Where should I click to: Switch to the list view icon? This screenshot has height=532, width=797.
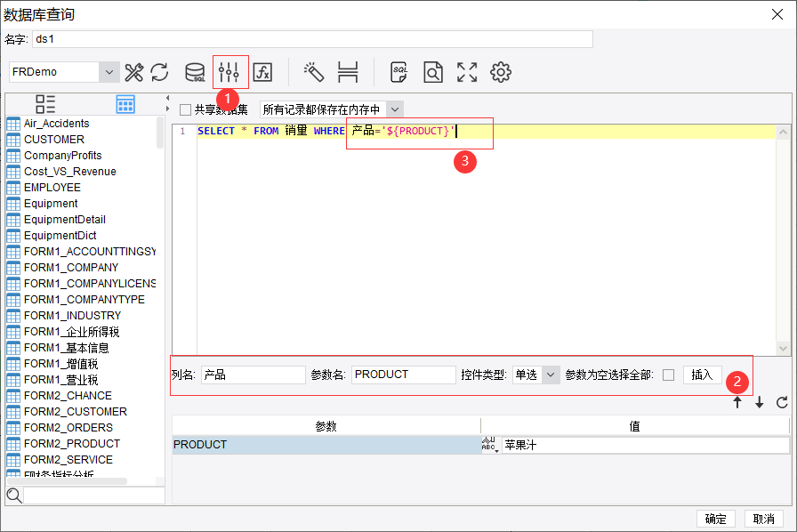click(x=45, y=104)
